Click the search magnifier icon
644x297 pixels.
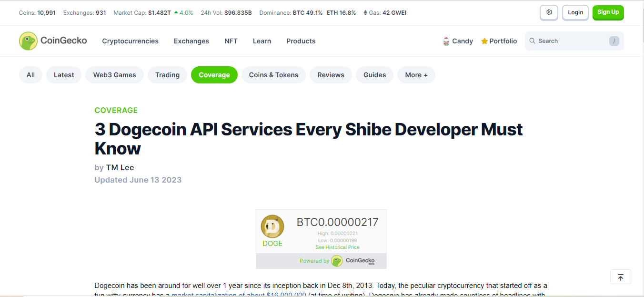click(x=532, y=41)
